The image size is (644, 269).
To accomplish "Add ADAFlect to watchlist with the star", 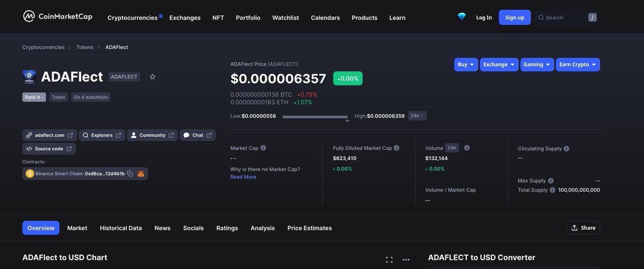I will click(x=152, y=77).
